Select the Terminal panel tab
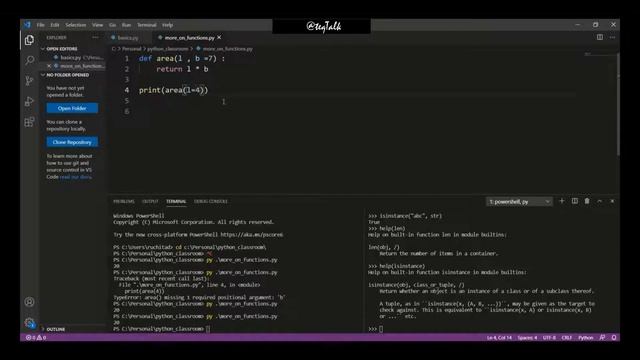Screen dimensions: 640x360 [176, 202]
